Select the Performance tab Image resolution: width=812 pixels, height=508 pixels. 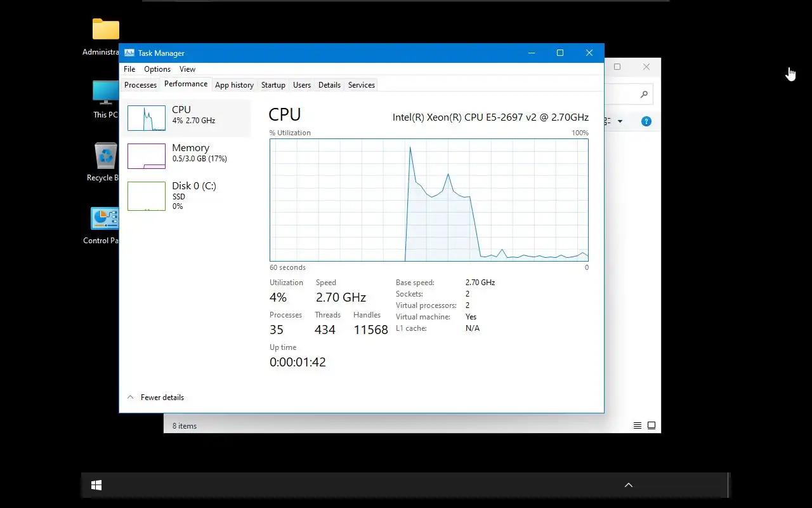click(186, 84)
